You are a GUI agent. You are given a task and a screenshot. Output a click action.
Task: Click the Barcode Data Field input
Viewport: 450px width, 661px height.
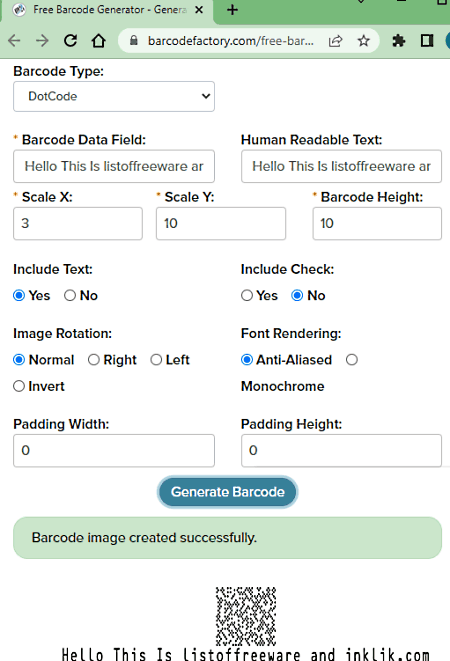tap(114, 166)
